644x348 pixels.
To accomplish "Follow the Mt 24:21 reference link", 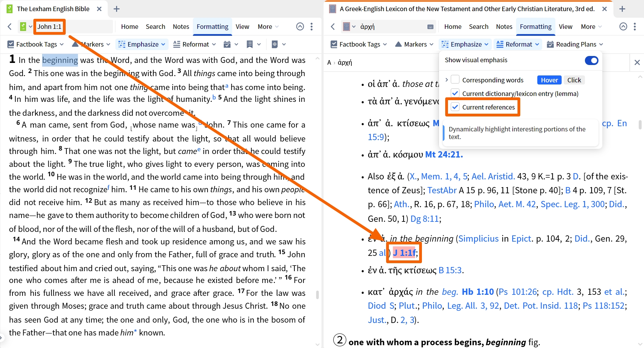I will (444, 155).
